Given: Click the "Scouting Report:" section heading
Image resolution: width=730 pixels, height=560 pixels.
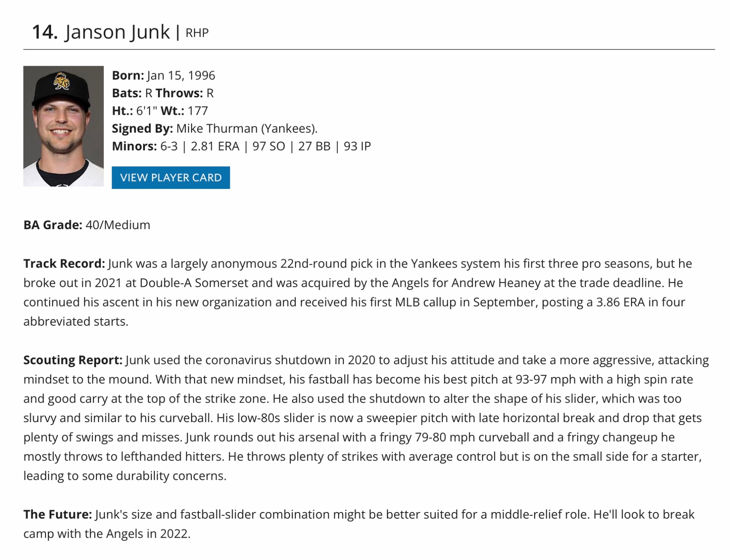Looking at the screenshot, I should (x=73, y=360).
